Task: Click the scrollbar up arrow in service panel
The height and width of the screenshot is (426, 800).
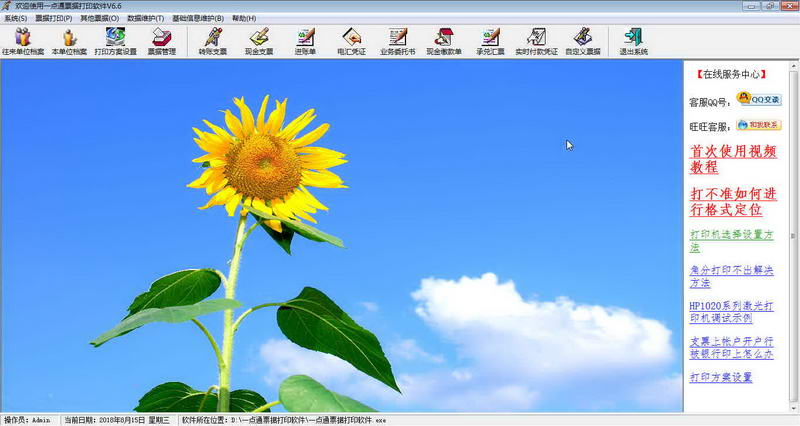Action: [794, 65]
